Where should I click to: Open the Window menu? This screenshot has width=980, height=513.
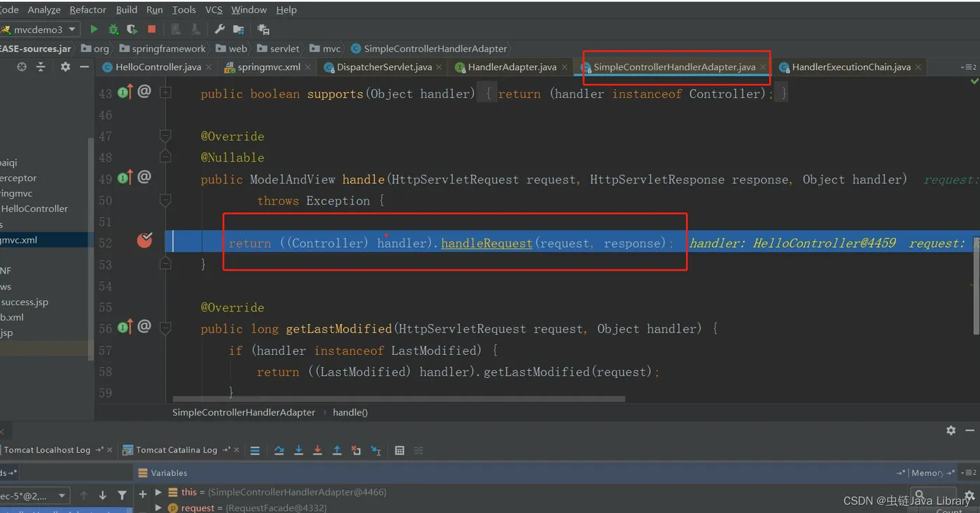pos(248,10)
